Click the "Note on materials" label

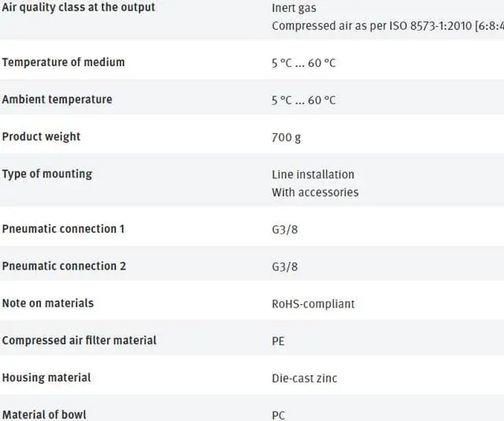pyautogui.click(x=47, y=303)
